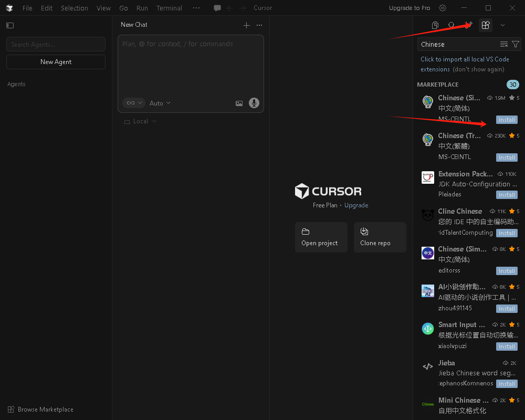Open the Selection menu
The height and width of the screenshot is (420, 525).
pyautogui.click(x=74, y=8)
